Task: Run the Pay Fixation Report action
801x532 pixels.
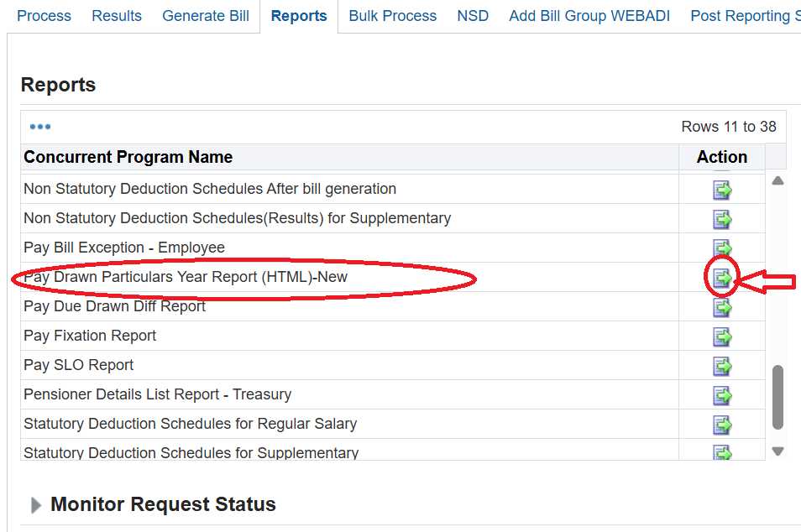Action: (722, 336)
